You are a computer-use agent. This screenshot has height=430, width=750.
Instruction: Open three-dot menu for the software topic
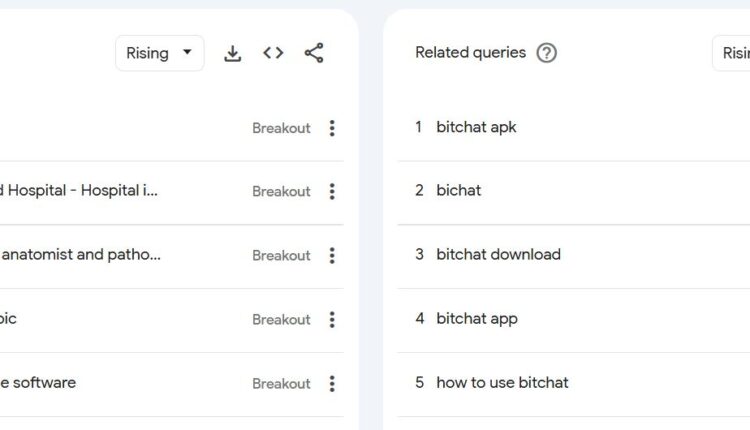pyautogui.click(x=332, y=383)
